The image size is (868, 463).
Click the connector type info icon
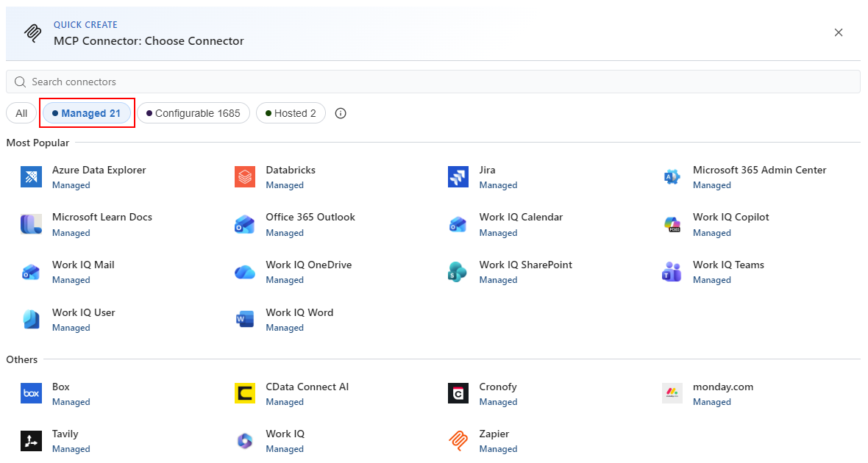341,113
